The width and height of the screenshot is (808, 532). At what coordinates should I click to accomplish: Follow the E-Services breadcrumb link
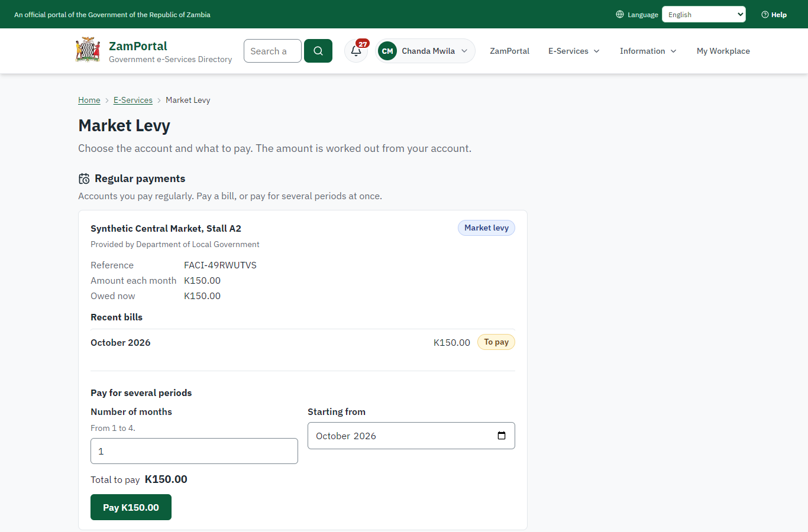click(x=133, y=100)
